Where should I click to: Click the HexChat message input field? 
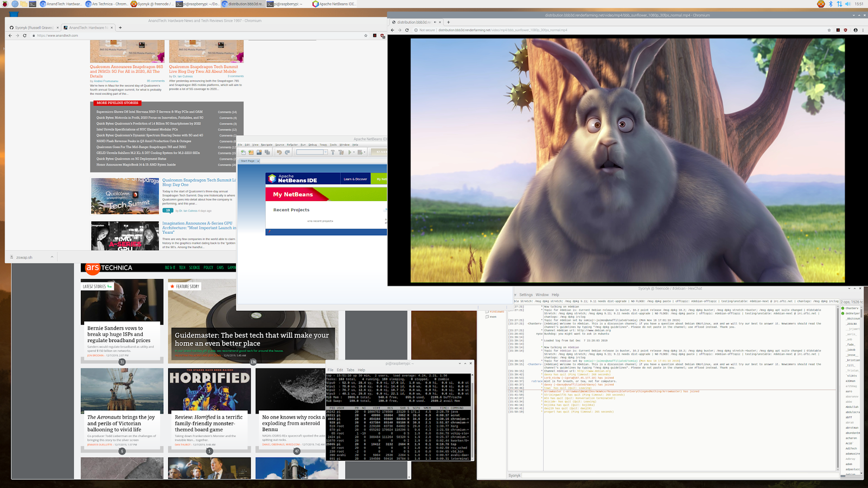(x=678, y=476)
